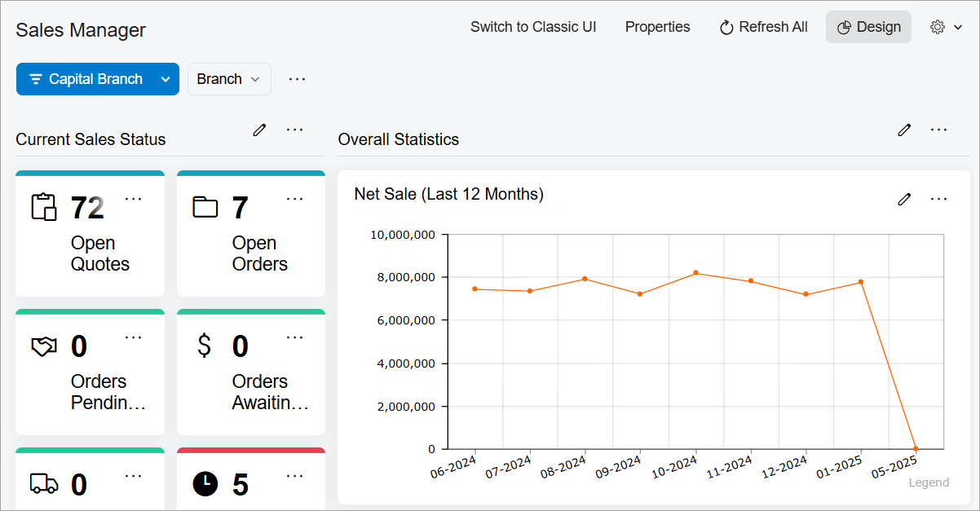
Task: Click the Legend link below the chart
Action: (929, 482)
